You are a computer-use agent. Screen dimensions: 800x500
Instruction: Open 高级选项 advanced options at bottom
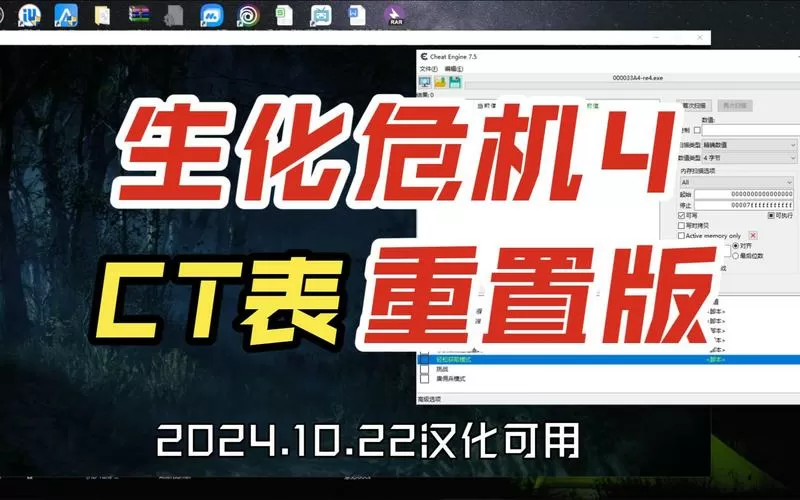click(x=430, y=399)
